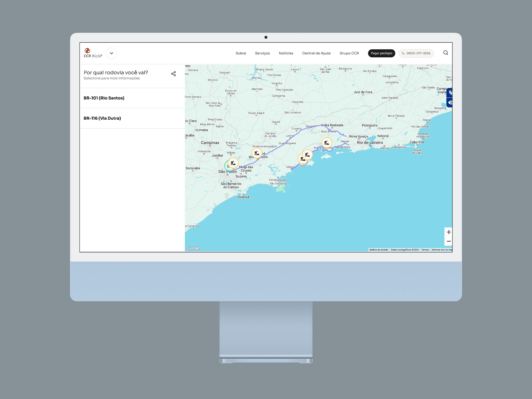Image resolution: width=532 pixels, height=399 pixels.
Task: Click roadwork marker near Itaguaí
Action: click(x=327, y=143)
